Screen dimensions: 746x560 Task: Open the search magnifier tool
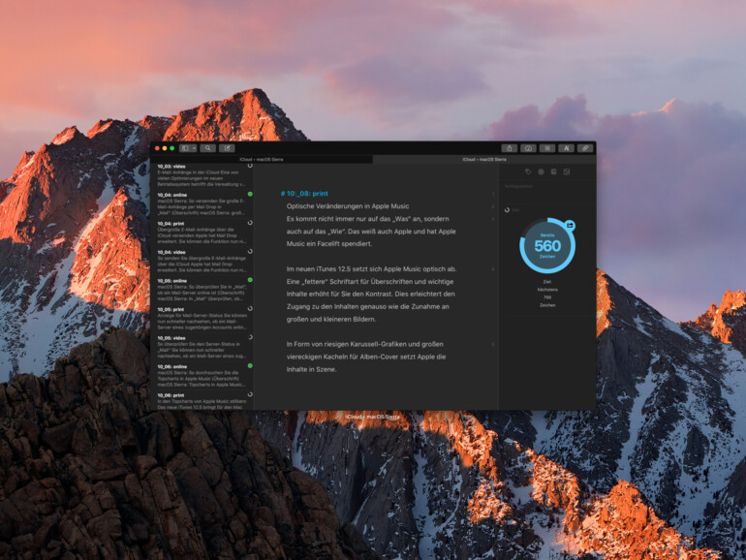(208, 148)
